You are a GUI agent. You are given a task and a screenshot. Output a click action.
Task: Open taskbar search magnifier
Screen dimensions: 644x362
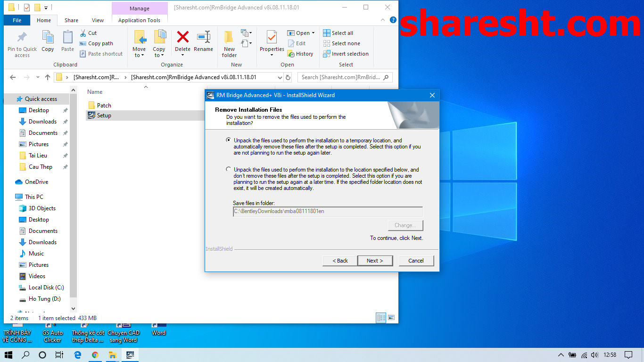(x=26, y=355)
